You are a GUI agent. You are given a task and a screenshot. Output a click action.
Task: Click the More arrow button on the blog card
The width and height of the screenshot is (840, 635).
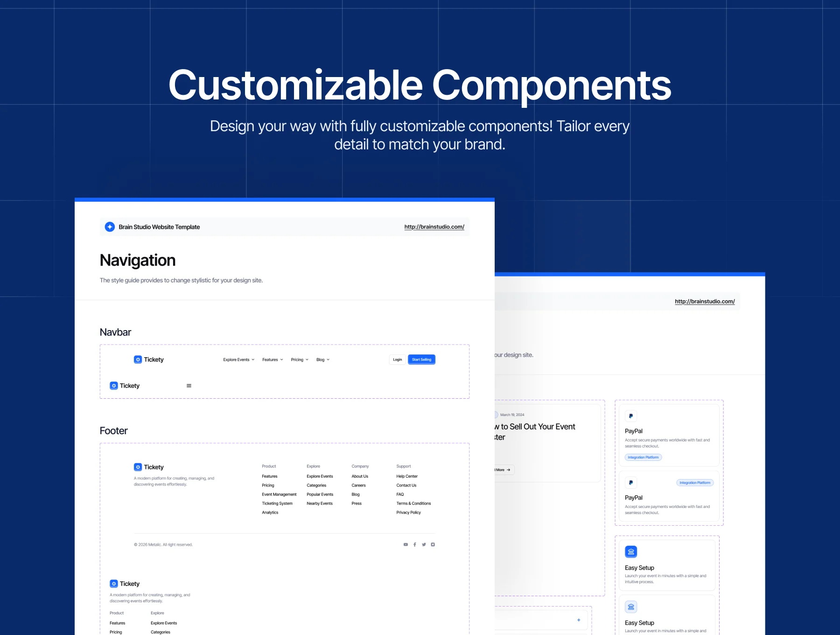(x=504, y=470)
